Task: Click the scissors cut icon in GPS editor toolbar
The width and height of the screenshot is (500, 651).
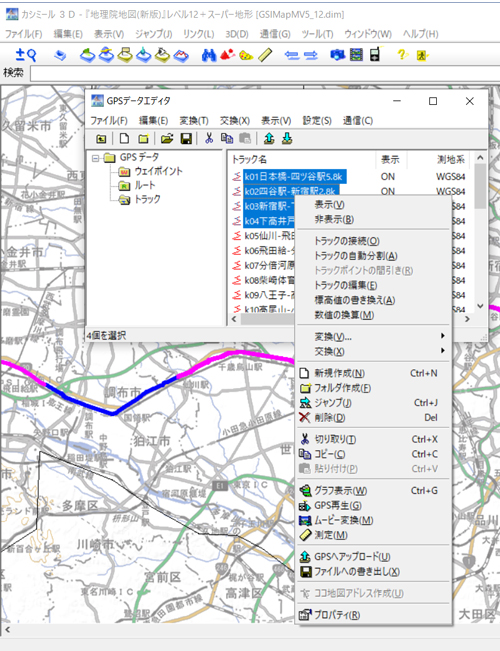Action: (x=209, y=138)
